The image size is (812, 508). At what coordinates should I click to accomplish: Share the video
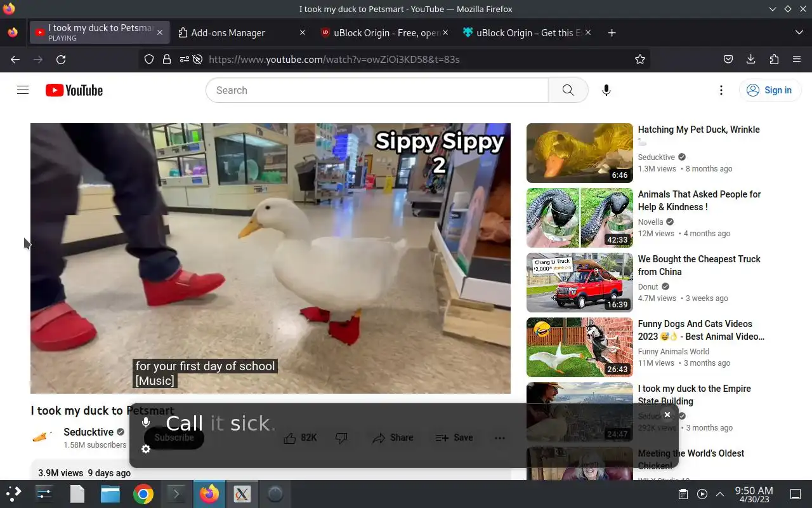(393, 438)
